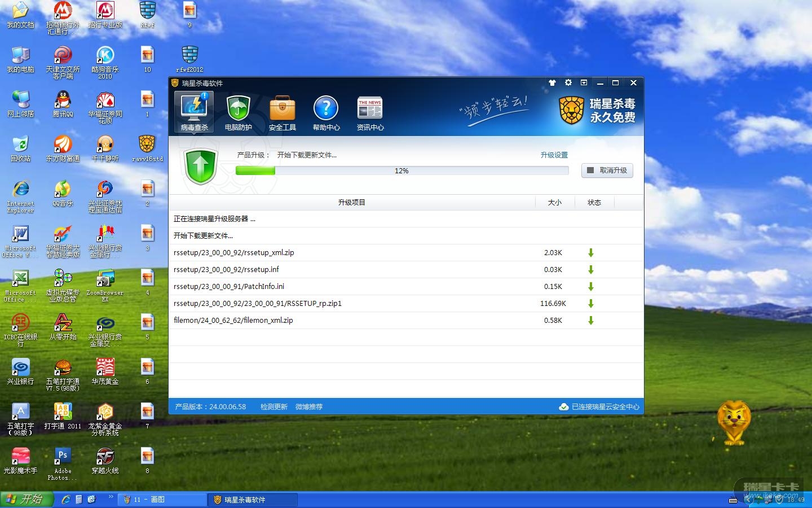
Task: Click 瑞星杀毒软件 taskbar button
Action: 253,500
